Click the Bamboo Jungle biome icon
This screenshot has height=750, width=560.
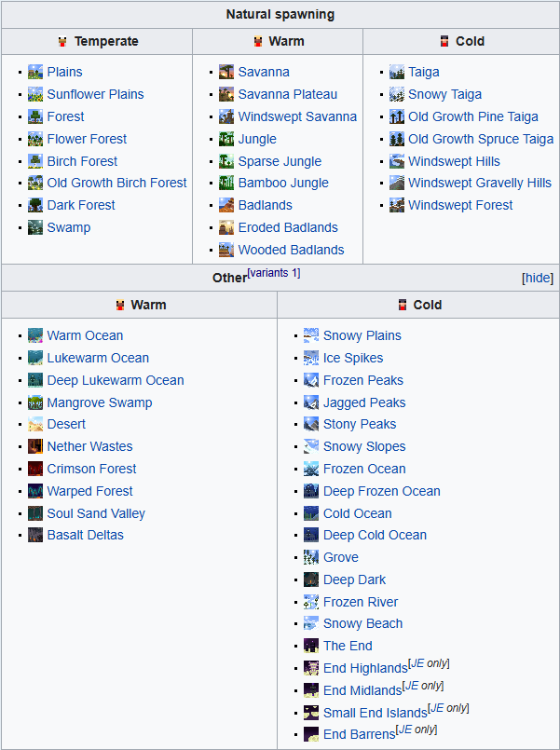click(x=226, y=183)
